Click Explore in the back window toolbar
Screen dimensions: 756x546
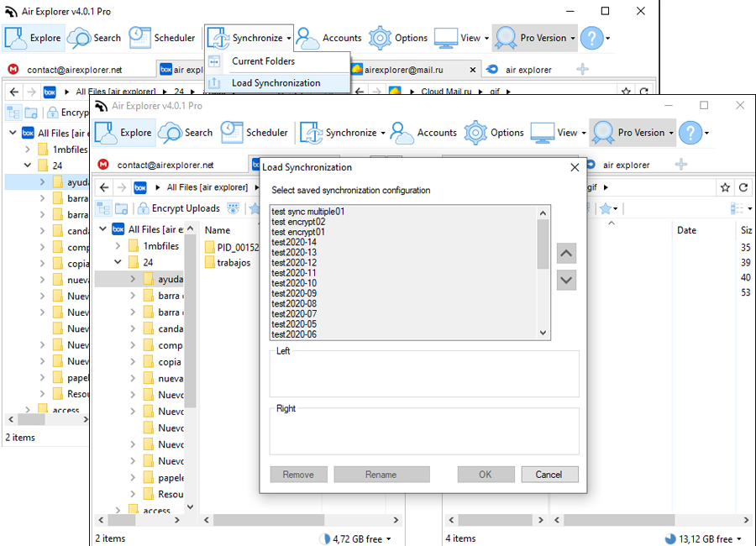pos(34,38)
